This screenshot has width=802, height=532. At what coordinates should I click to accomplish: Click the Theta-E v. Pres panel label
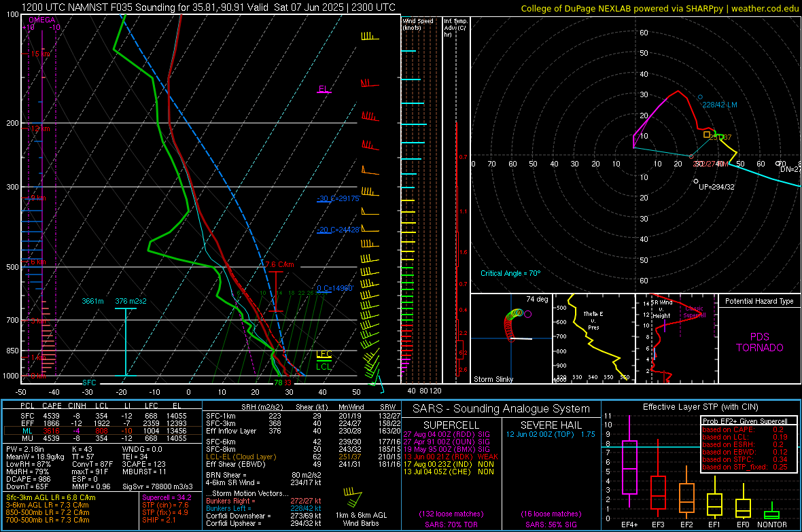593,320
